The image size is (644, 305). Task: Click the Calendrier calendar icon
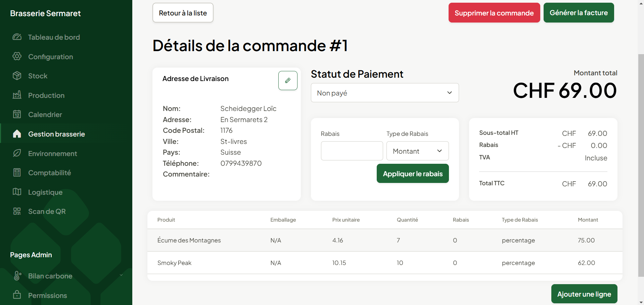17,114
